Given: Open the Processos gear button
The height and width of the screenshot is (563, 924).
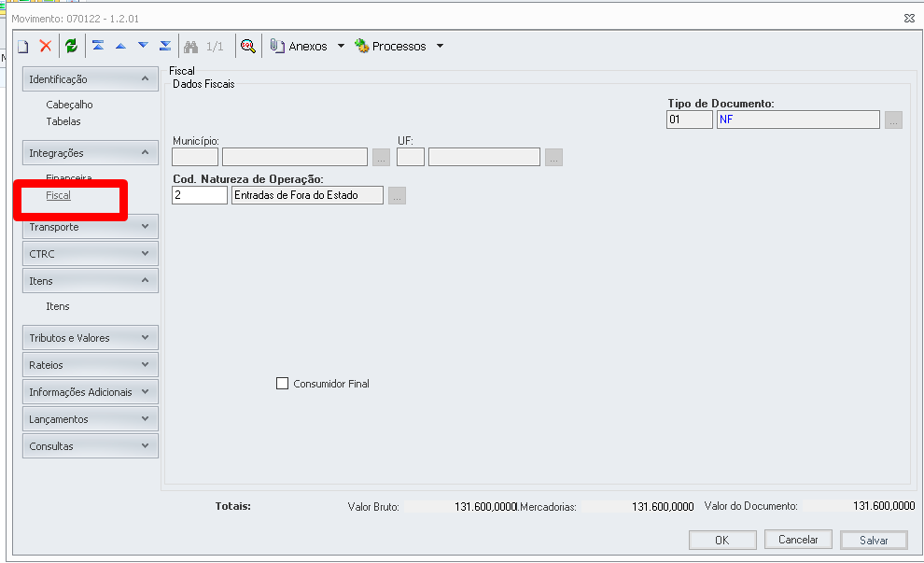Looking at the screenshot, I should [x=390, y=46].
